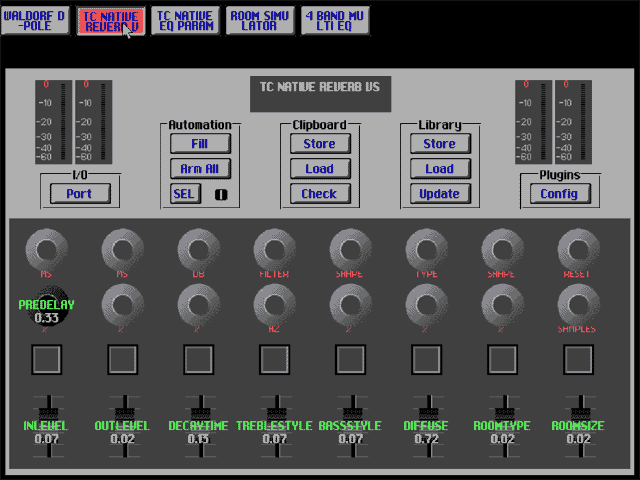Click the DIFFUSE value 0.72
The width and height of the screenshot is (640, 480).
426,439
